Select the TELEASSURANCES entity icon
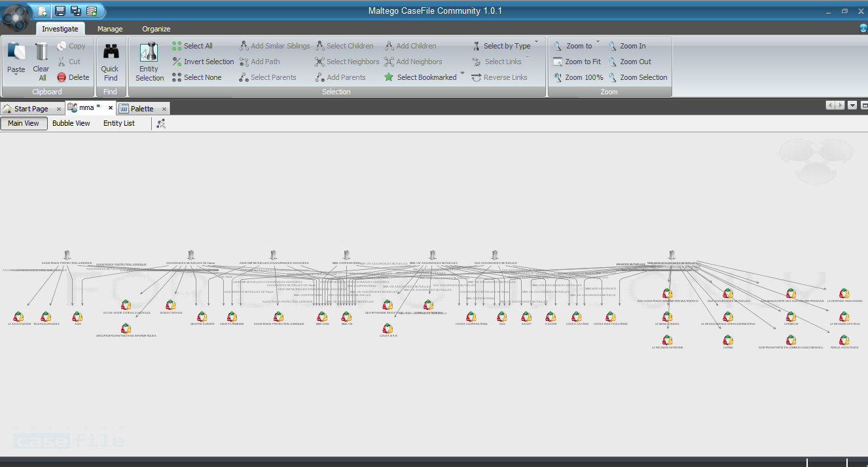Image resolution: width=868 pixels, height=467 pixels. coord(46,317)
